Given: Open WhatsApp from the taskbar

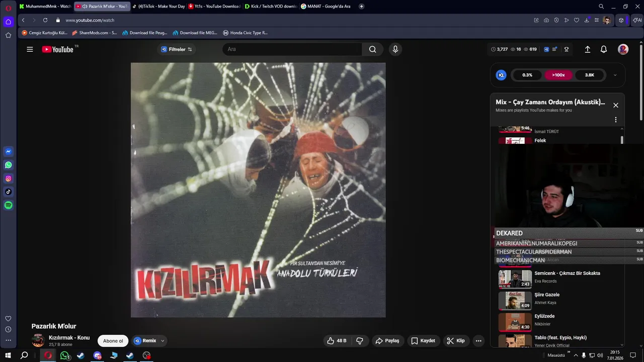Looking at the screenshot, I should point(64,355).
